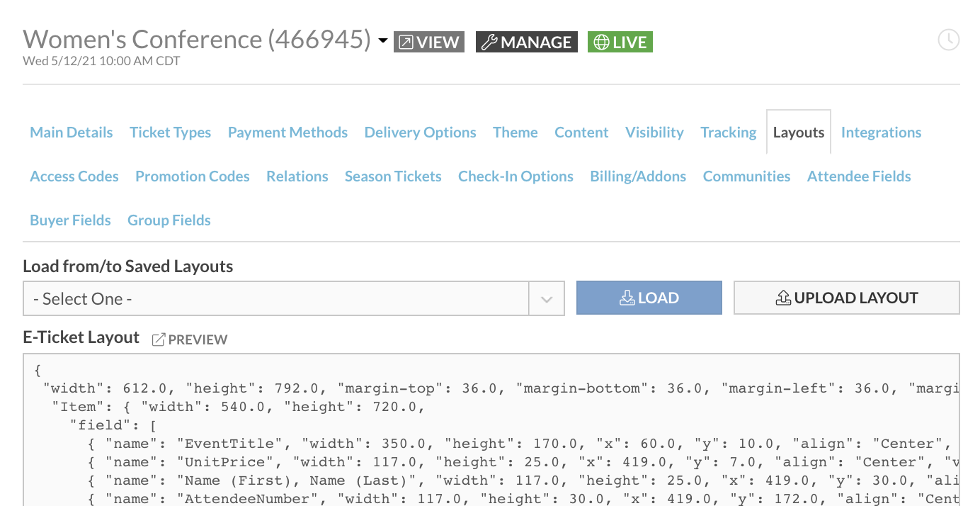980x506 pixels.
Task: Open the Delivery Options tab
Action: pyautogui.click(x=421, y=133)
